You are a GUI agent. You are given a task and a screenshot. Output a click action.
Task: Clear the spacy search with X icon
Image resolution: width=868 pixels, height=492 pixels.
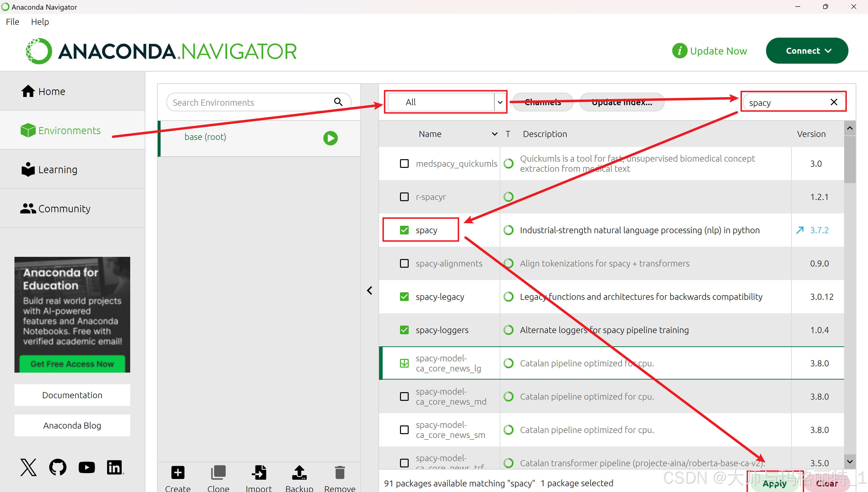pyautogui.click(x=834, y=102)
